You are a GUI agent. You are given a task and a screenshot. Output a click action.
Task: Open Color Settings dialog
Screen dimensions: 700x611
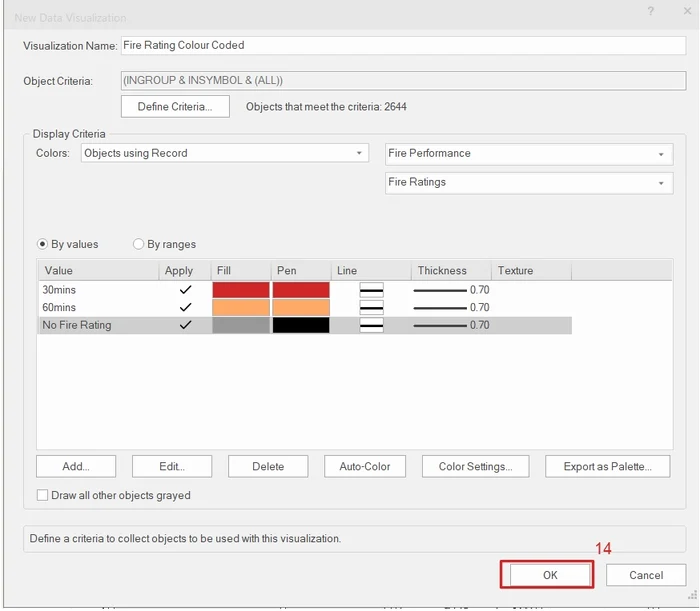[x=476, y=466]
